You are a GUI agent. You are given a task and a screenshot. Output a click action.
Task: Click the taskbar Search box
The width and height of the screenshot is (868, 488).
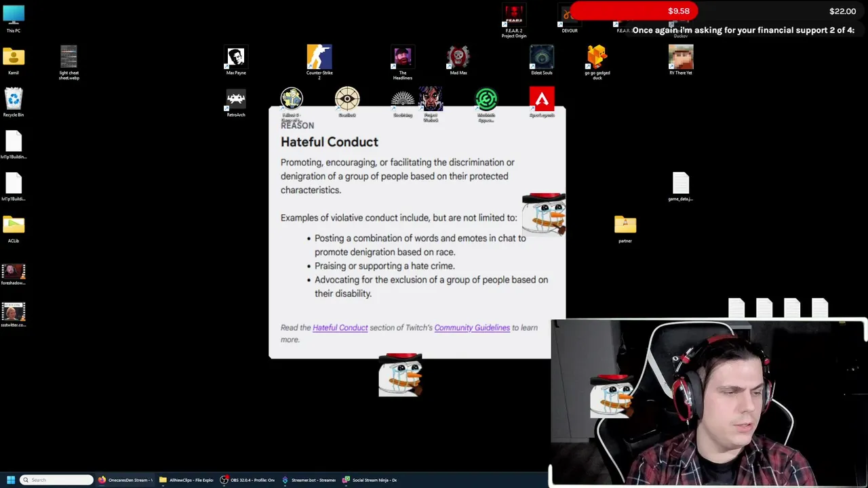[x=56, y=480]
